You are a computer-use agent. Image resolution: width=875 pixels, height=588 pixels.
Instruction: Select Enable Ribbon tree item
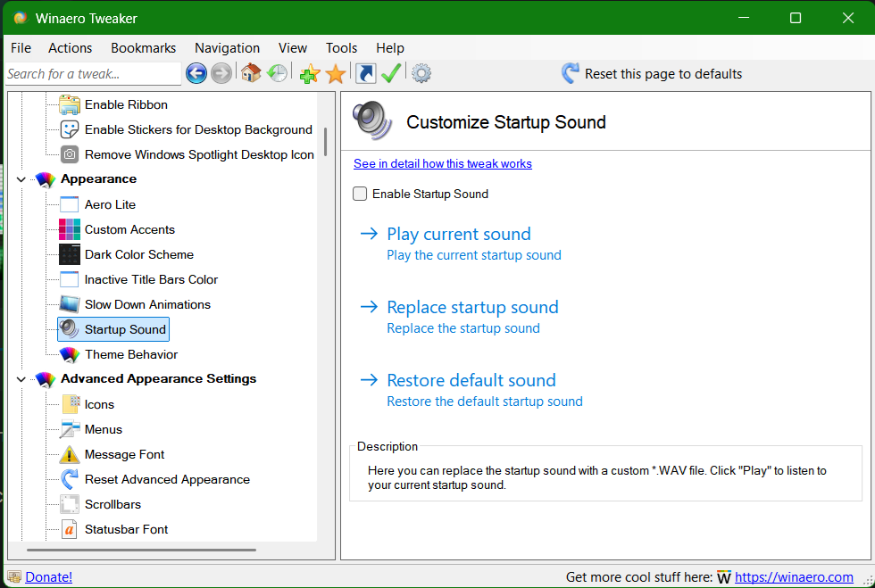pyautogui.click(x=126, y=104)
